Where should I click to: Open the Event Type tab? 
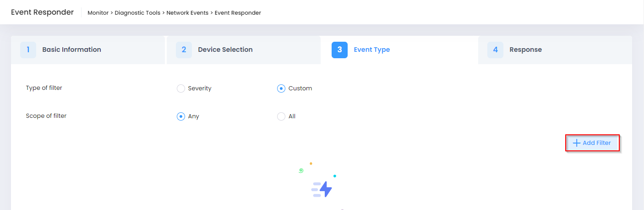click(371, 50)
